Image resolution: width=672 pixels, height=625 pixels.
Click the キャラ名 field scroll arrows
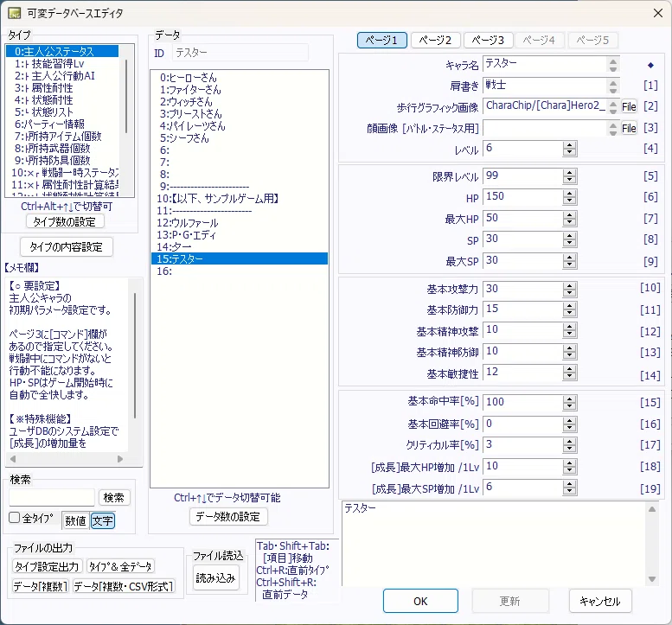coord(613,65)
